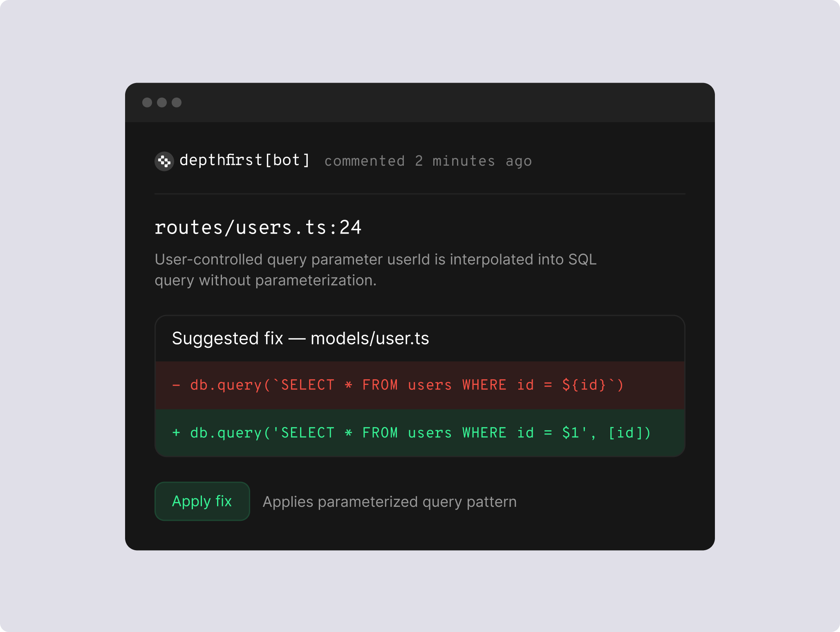840x632 pixels.
Task: Click the minus marker on removed line
Action: 176,385
